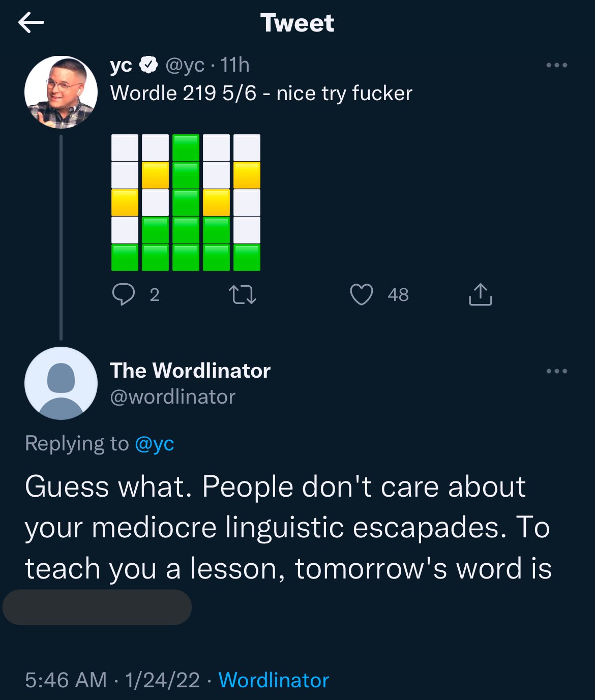Image resolution: width=595 pixels, height=700 pixels.
Task: Tap the Wordle 219 tweet text
Action: (x=261, y=94)
